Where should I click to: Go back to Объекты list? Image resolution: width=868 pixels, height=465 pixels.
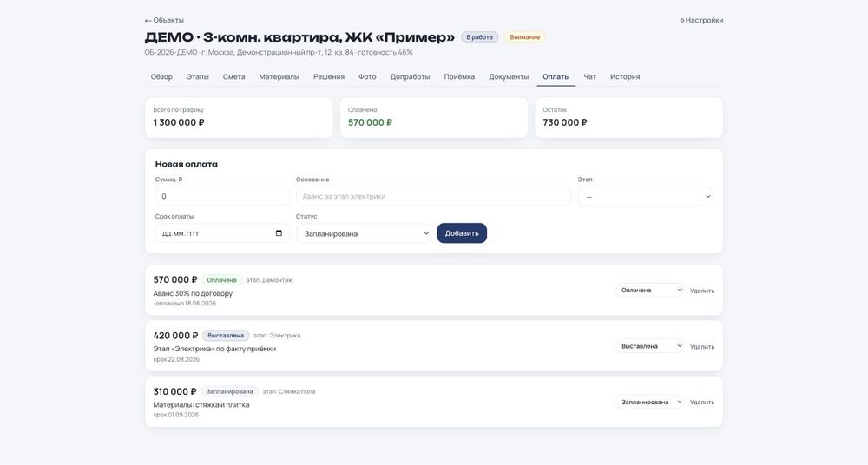pos(164,20)
